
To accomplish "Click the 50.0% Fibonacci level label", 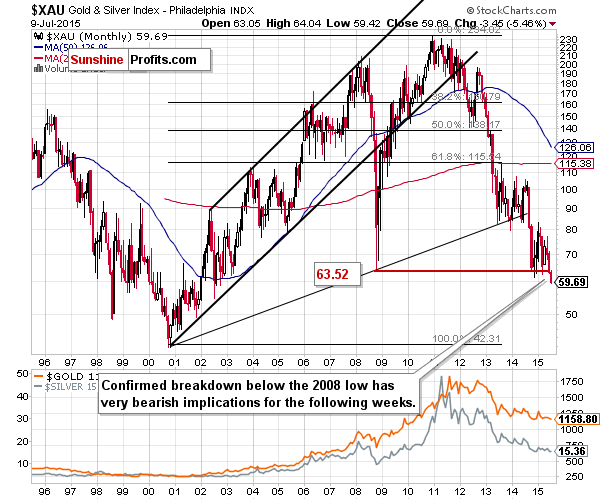I will pos(466,125).
